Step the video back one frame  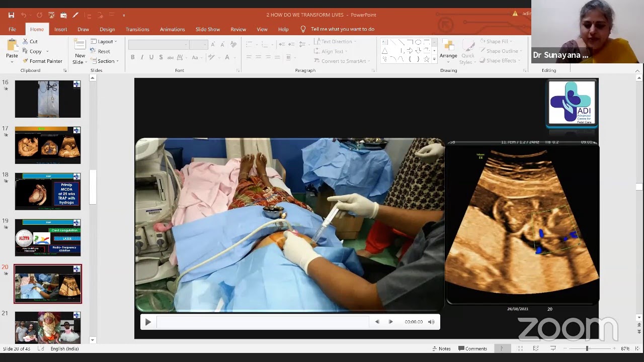(377, 322)
